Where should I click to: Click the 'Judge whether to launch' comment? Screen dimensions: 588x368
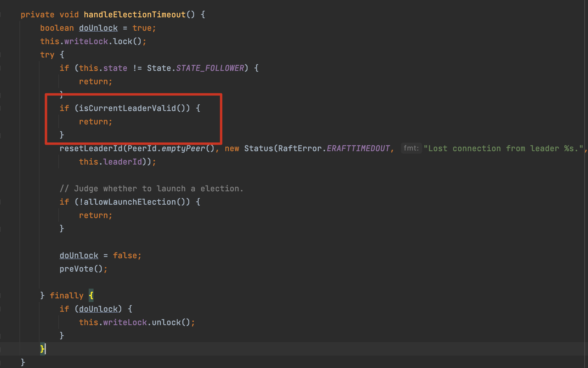point(151,189)
